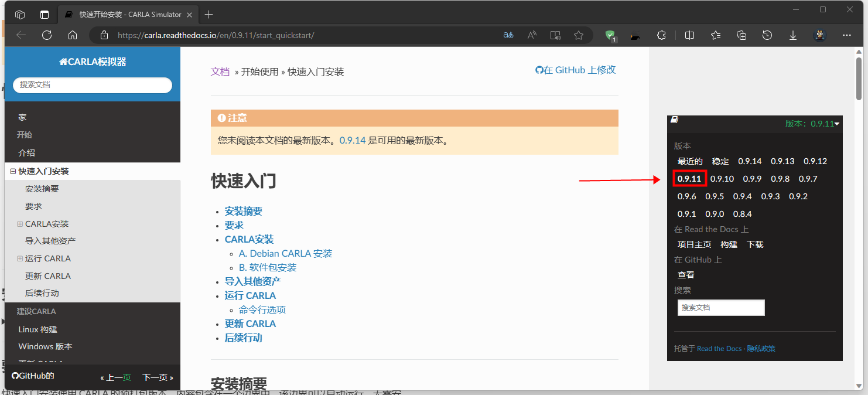Open Downloads icon in toolbar
The width and height of the screenshot is (868, 395).
pos(793,35)
